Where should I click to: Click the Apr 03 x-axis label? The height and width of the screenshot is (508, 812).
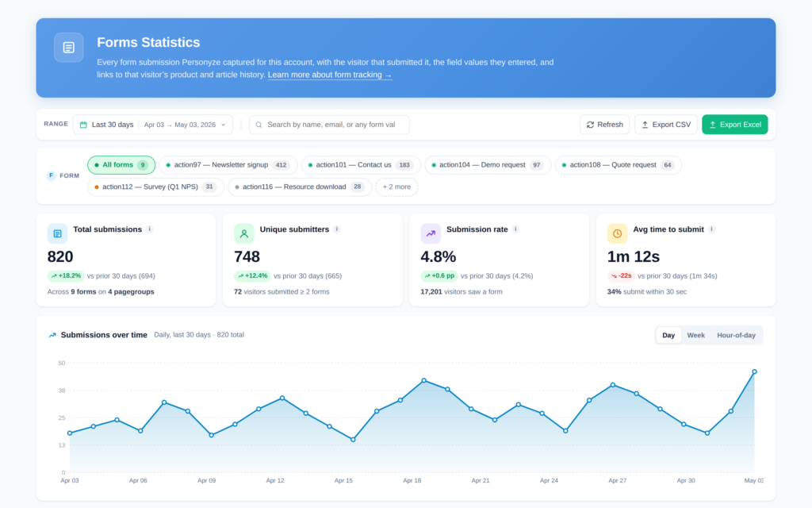pyautogui.click(x=70, y=481)
